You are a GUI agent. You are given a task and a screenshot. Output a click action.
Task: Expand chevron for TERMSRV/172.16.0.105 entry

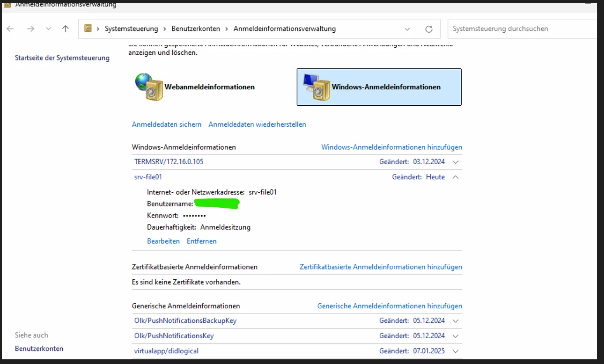456,162
